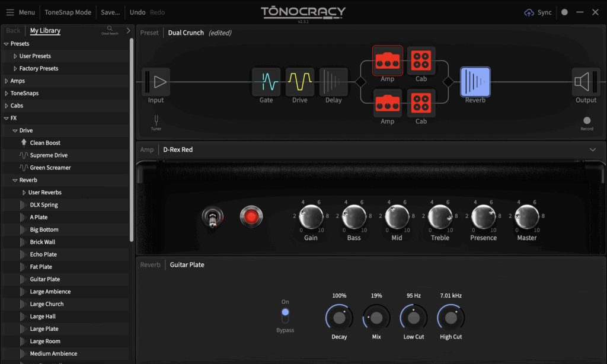
Task: Collapse the Reverb subfolder
Action: [x=15, y=180]
